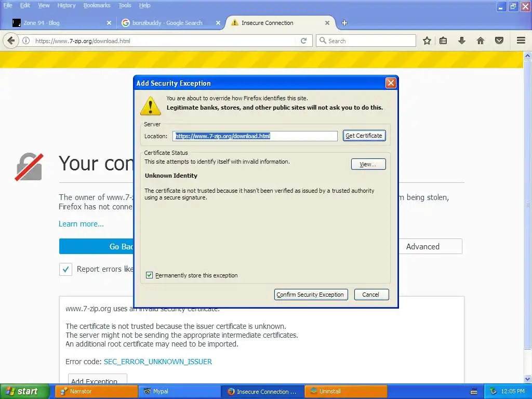
Task: Click the search magnifier icon in Search box
Action: pyautogui.click(x=323, y=41)
